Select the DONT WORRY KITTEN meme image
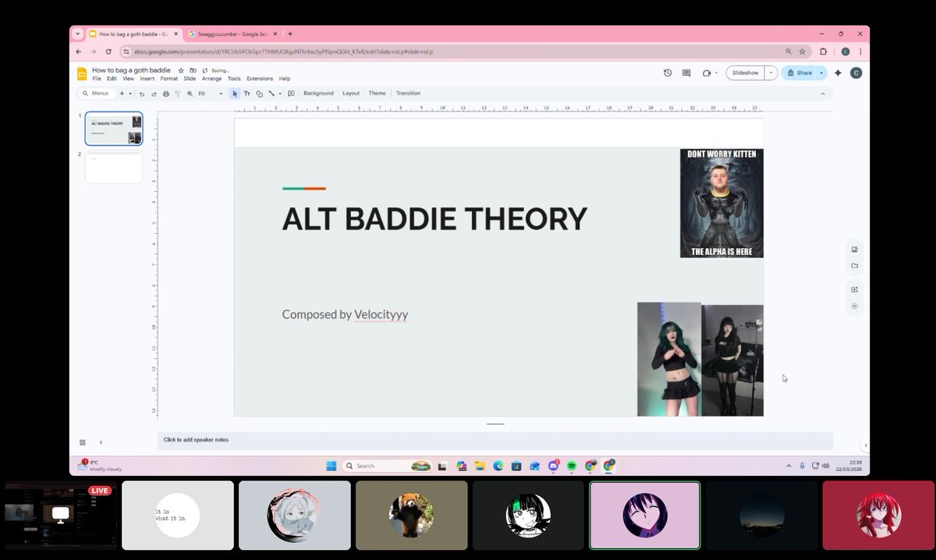Viewport: 936px width, 560px height. click(721, 203)
